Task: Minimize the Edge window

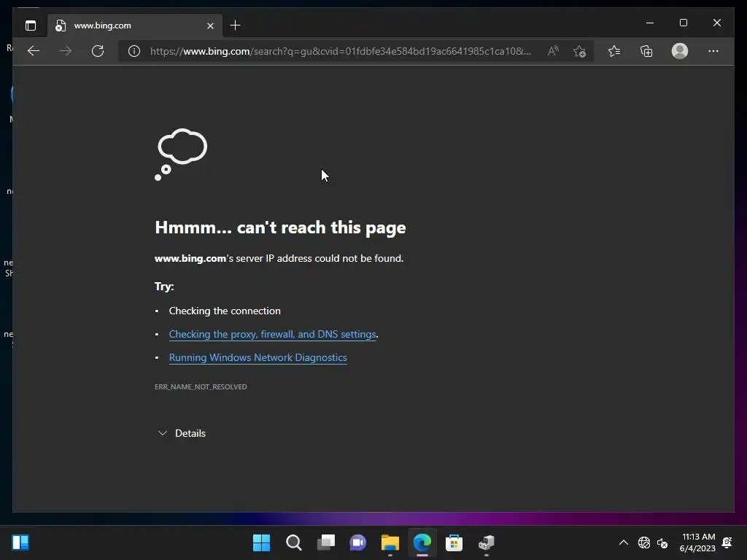Action: point(650,23)
